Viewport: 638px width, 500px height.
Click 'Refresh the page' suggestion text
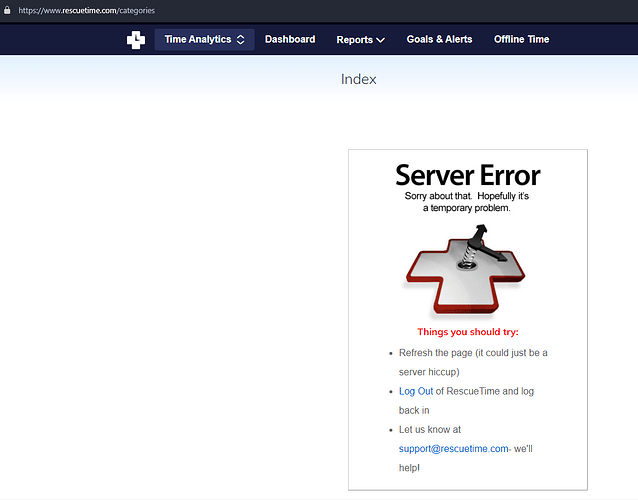click(473, 362)
